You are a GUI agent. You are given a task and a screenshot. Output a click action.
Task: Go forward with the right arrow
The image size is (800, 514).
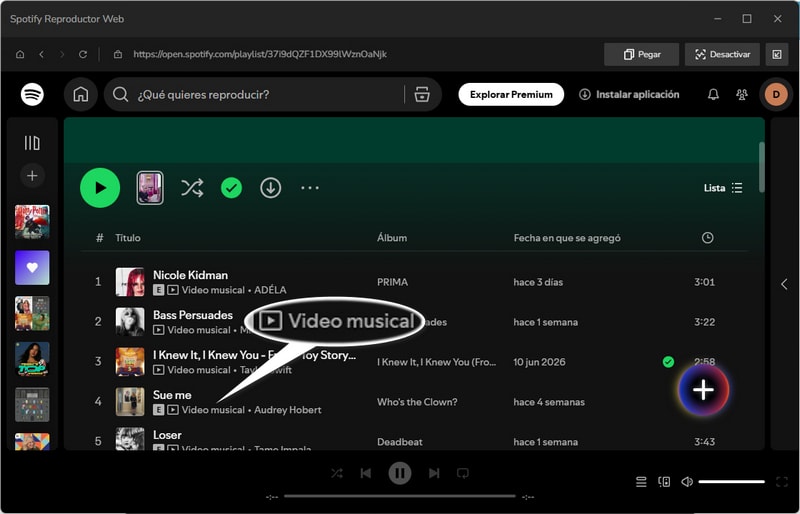[62, 54]
